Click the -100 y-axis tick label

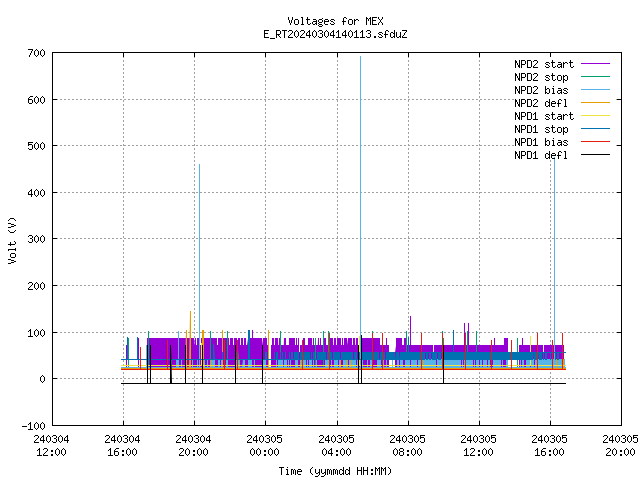pyautogui.click(x=33, y=426)
